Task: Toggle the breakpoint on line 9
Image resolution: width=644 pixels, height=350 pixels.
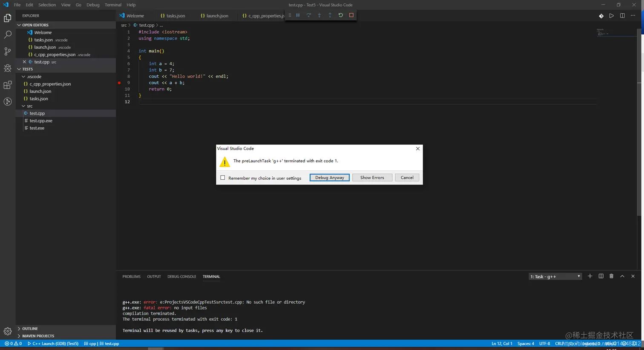Action: 119,83
